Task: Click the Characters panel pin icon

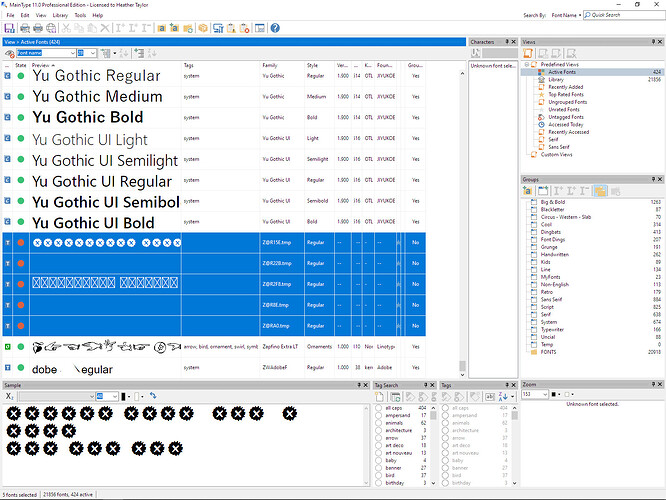Action: tap(506, 42)
